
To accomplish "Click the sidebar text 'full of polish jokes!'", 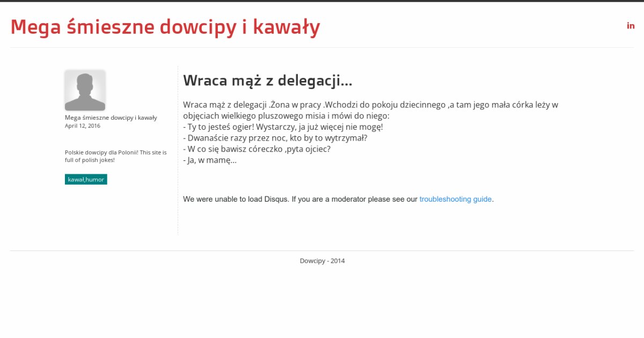I will [x=90, y=160].
